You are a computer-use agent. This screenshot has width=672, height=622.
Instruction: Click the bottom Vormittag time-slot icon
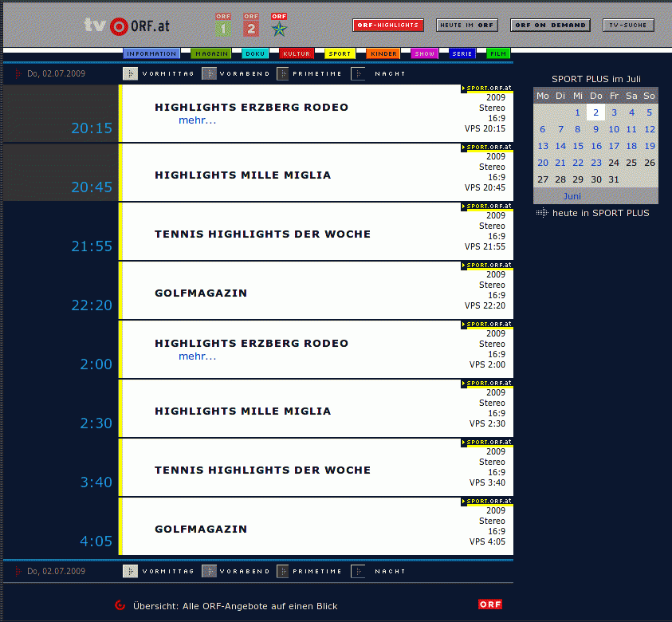(130, 571)
